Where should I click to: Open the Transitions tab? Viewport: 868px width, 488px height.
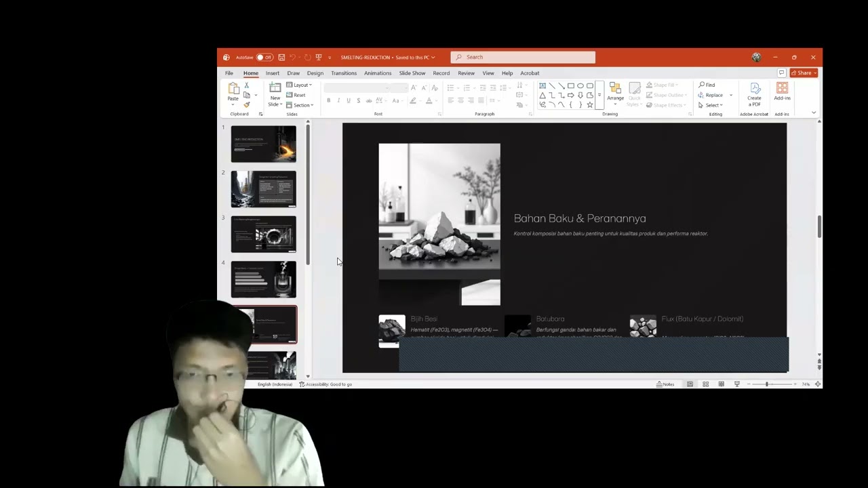[x=344, y=73]
